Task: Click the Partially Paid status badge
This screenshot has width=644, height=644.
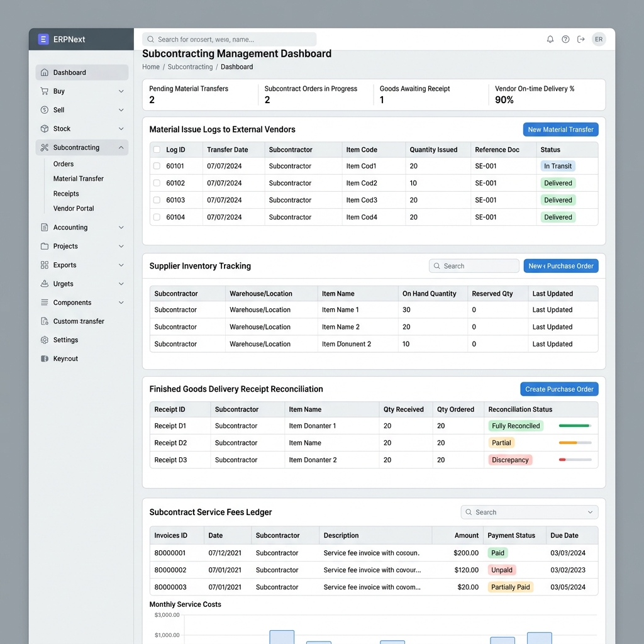Action: 510,587
